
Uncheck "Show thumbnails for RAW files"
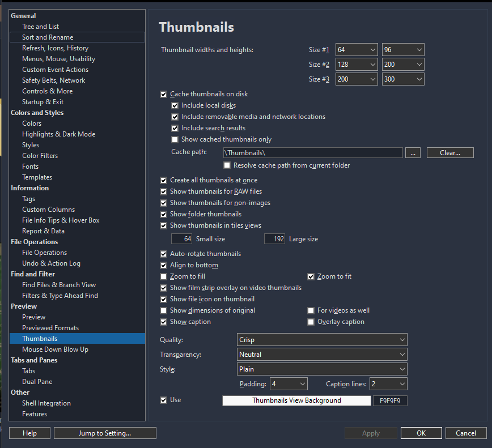coord(164,191)
